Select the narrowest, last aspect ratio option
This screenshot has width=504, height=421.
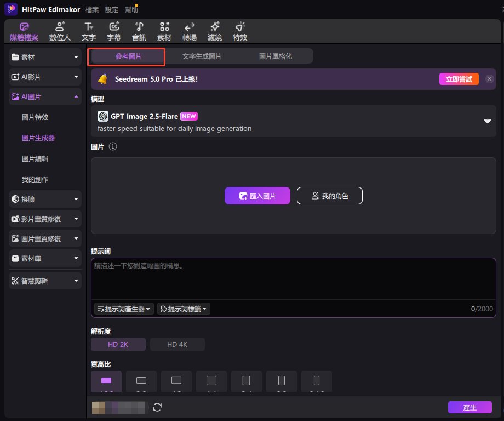(317, 381)
